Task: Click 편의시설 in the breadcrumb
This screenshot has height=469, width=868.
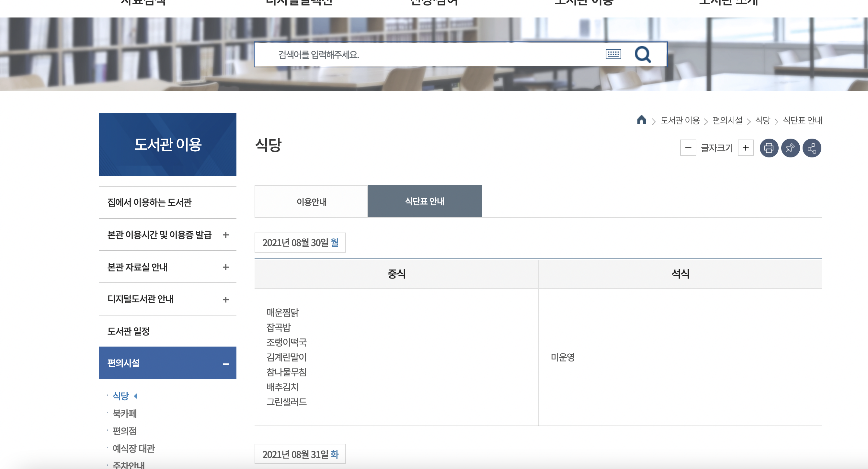Action: click(x=727, y=120)
